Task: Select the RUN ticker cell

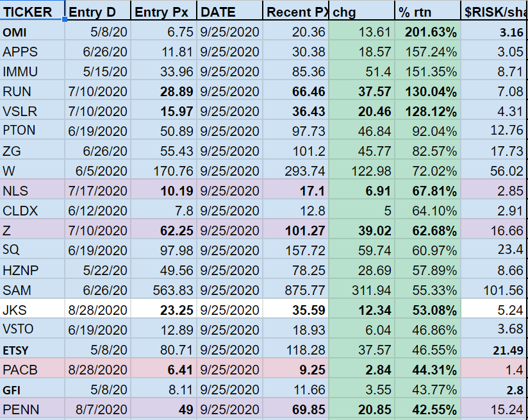Action: 32,91
